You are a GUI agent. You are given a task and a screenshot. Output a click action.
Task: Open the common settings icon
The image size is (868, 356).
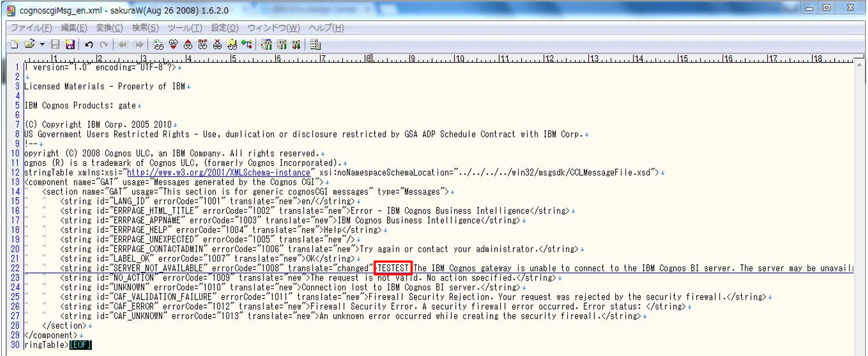pyautogui.click(x=296, y=44)
